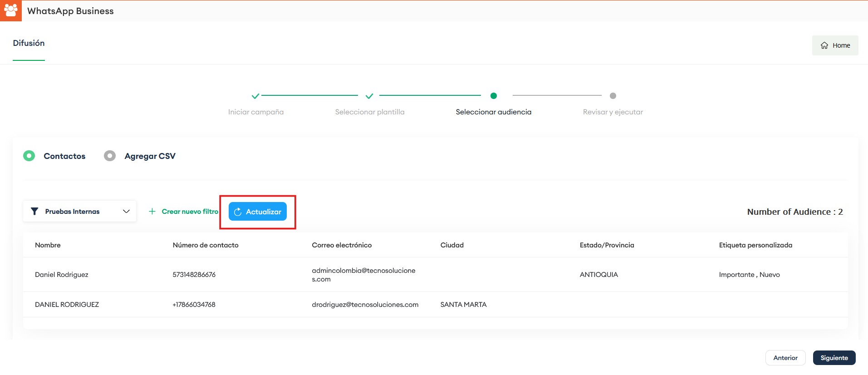Click the refresh icon in Actualizar button
The height and width of the screenshot is (375, 868).
coord(237,212)
